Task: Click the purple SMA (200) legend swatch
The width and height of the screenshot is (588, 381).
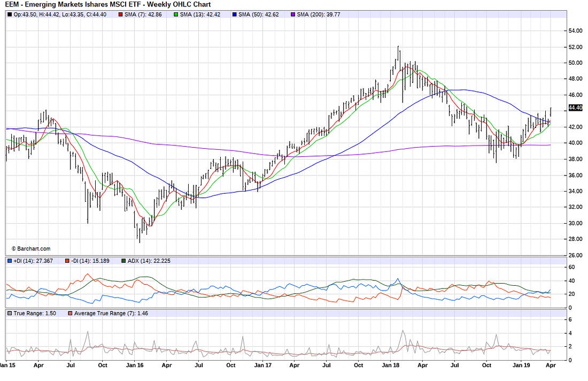Action: (x=293, y=14)
